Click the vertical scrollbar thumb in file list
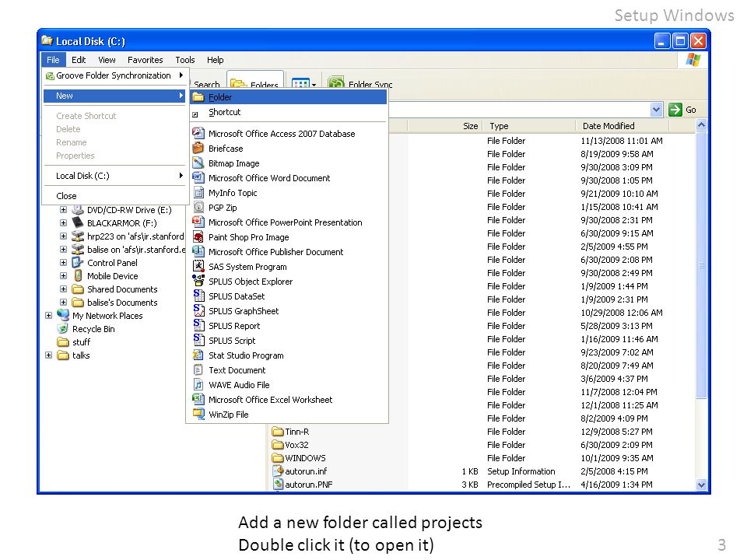The width and height of the screenshot is (747, 560). pos(701,264)
